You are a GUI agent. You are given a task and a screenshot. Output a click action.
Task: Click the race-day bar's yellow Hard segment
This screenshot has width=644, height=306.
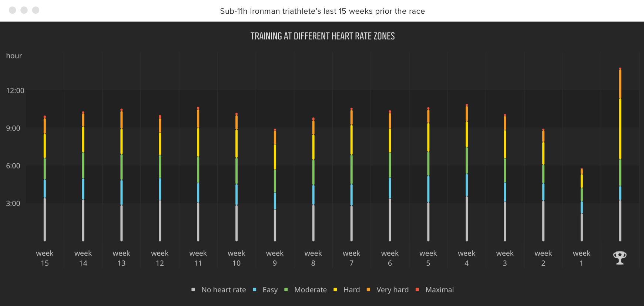[x=620, y=129]
